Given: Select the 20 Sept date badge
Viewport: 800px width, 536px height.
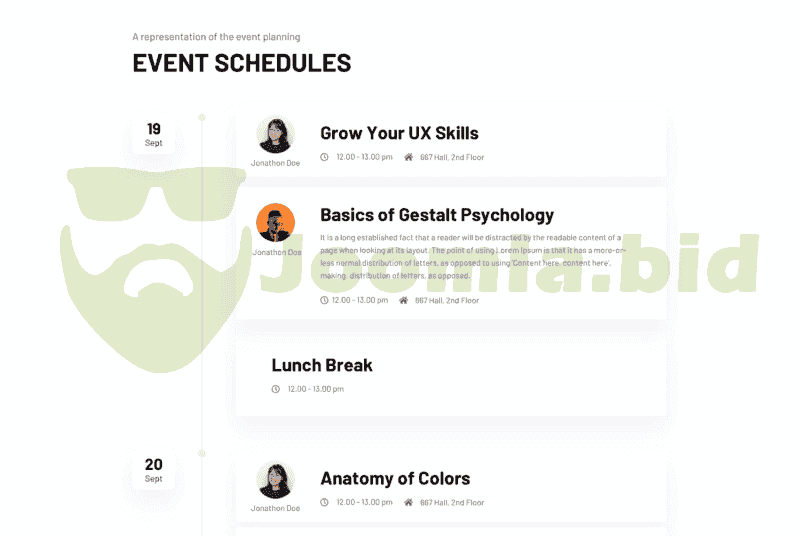Looking at the screenshot, I should (154, 470).
